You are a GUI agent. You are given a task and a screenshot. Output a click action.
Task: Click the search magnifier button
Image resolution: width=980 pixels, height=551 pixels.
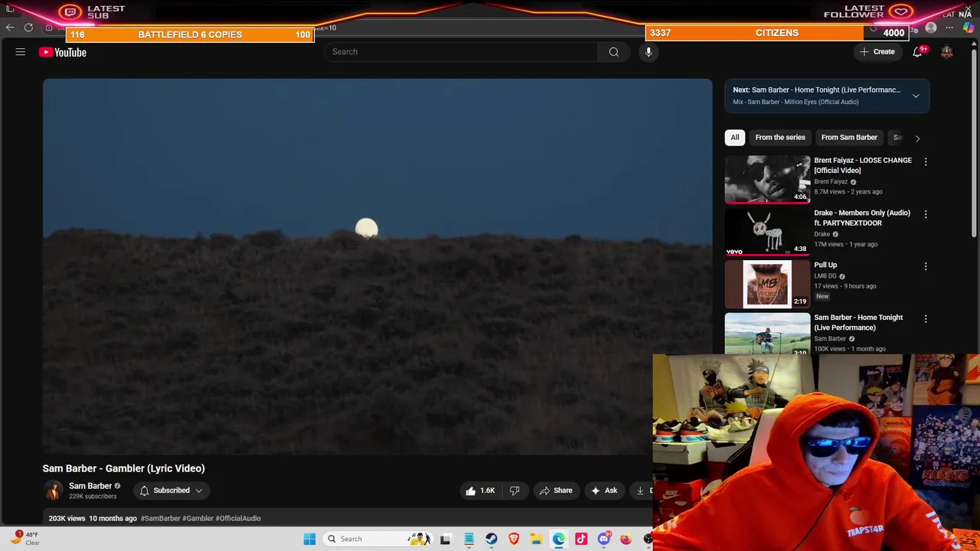pos(613,52)
